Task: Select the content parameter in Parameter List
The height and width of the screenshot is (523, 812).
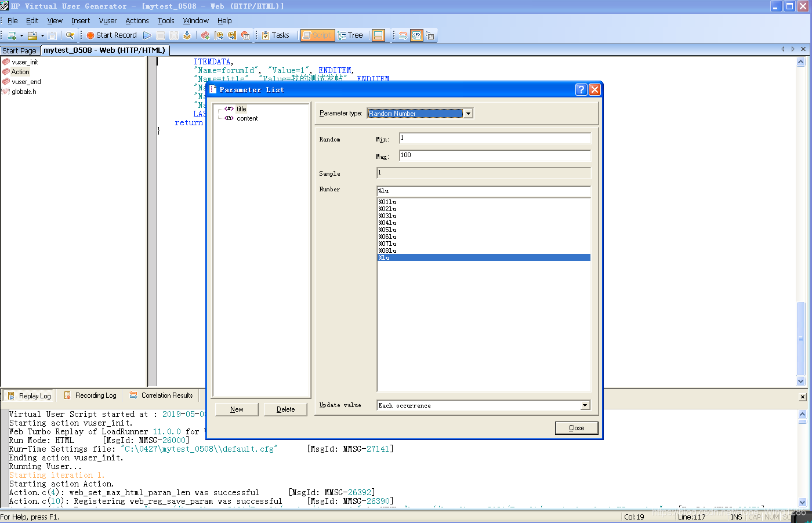Action: coord(247,118)
